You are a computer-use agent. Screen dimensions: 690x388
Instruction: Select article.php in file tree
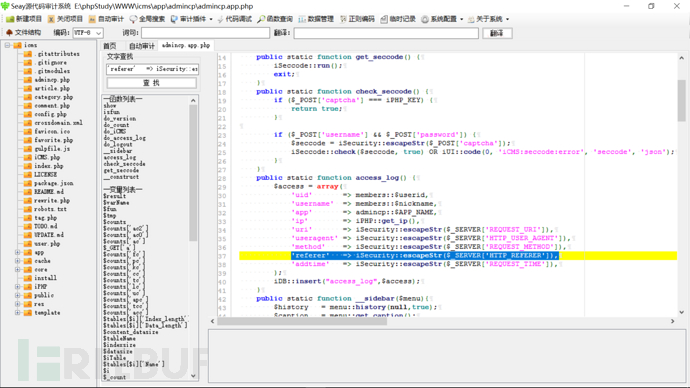(52, 88)
